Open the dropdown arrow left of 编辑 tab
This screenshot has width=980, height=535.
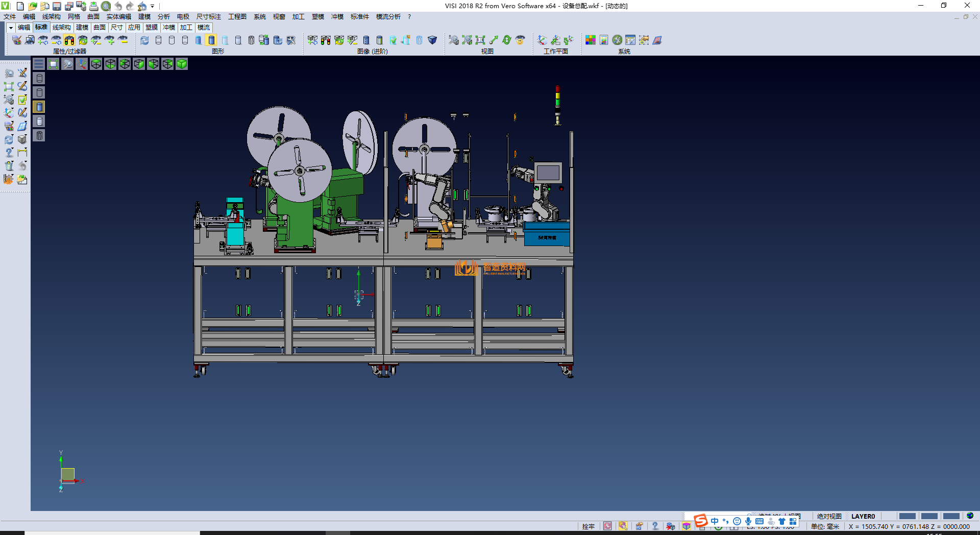[10, 28]
